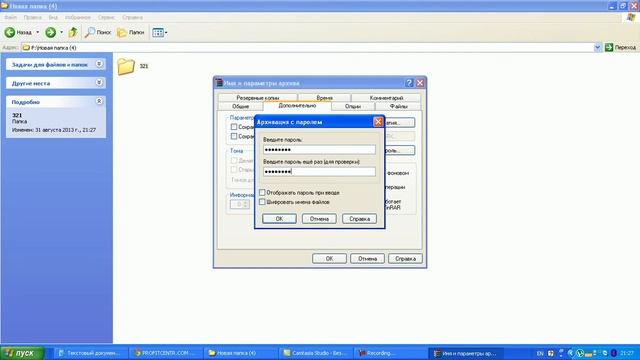Tick the second 'Сохра...' checkbox in Параметры group
The image size is (640, 360).
pyautogui.click(x=234, y=136)
